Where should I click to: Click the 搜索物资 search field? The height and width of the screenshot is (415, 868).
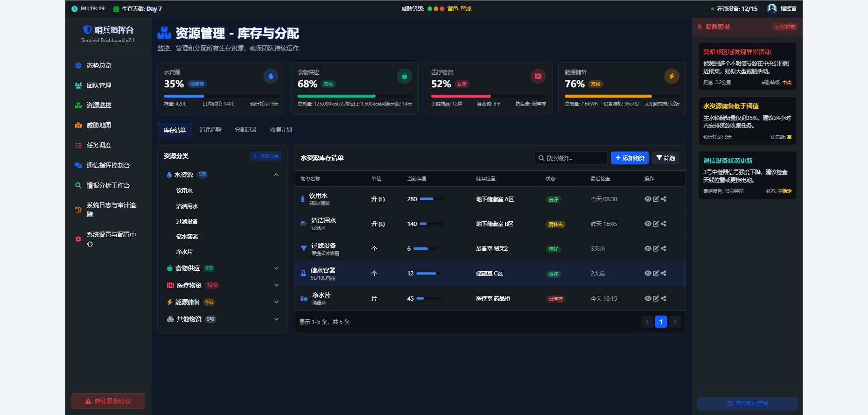click(x=571, y=158)
